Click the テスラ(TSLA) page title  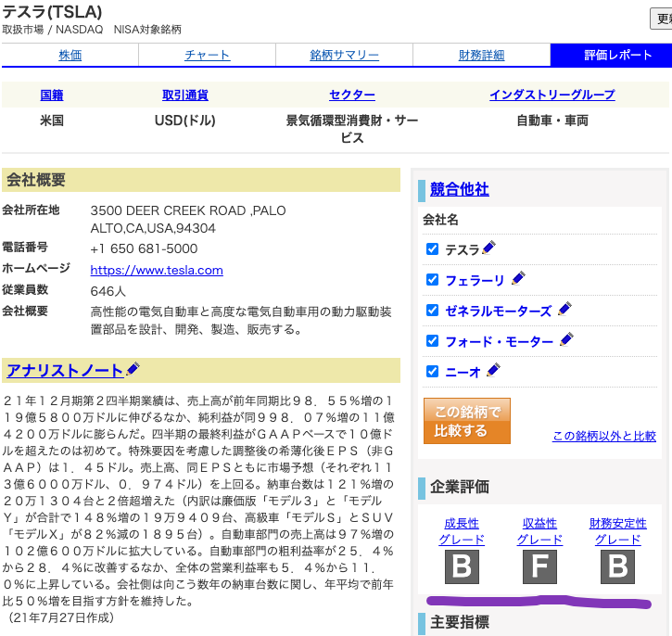click(52, 11)
